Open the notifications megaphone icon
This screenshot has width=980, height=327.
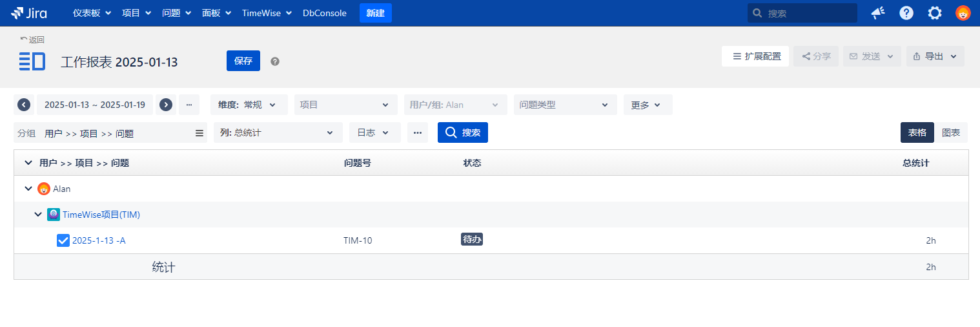click(877, 13)
